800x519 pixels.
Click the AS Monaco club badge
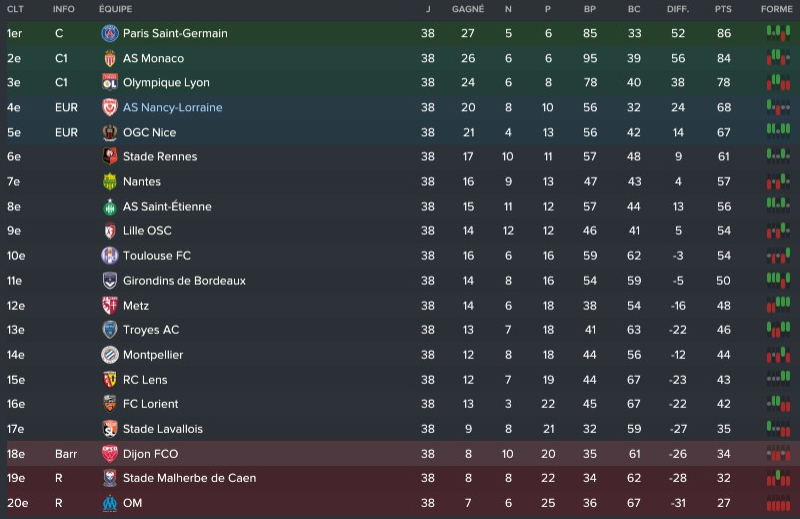point(110,58)
